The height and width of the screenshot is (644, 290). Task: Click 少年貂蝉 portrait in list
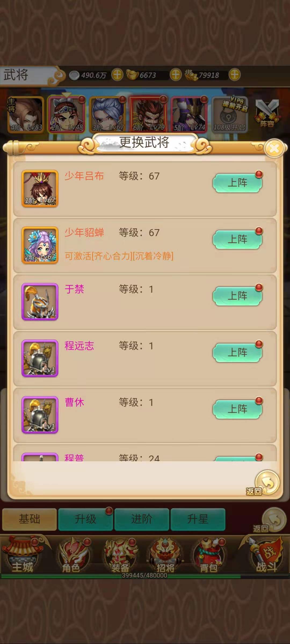(40, 245)
